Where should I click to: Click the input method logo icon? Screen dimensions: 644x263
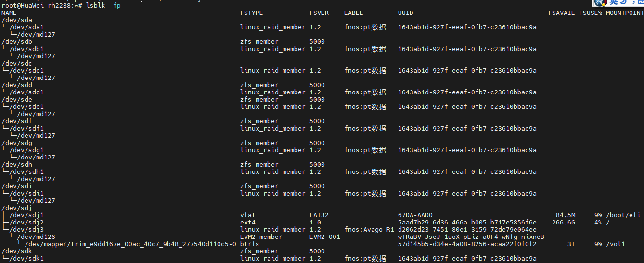point(601,2)
